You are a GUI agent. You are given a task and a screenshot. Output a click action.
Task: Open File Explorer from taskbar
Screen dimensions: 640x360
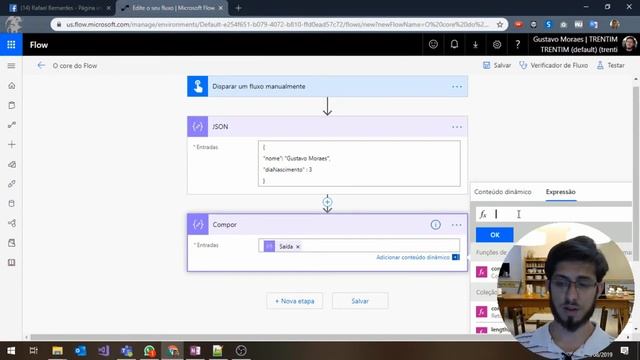point(57,351)
